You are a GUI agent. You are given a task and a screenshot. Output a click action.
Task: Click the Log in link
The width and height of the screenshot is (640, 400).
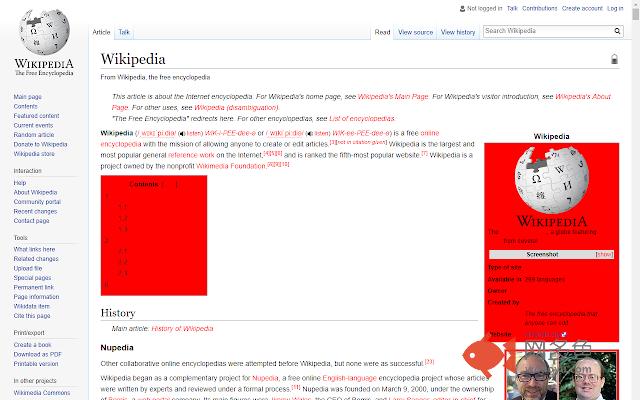(x=615, y=8)
